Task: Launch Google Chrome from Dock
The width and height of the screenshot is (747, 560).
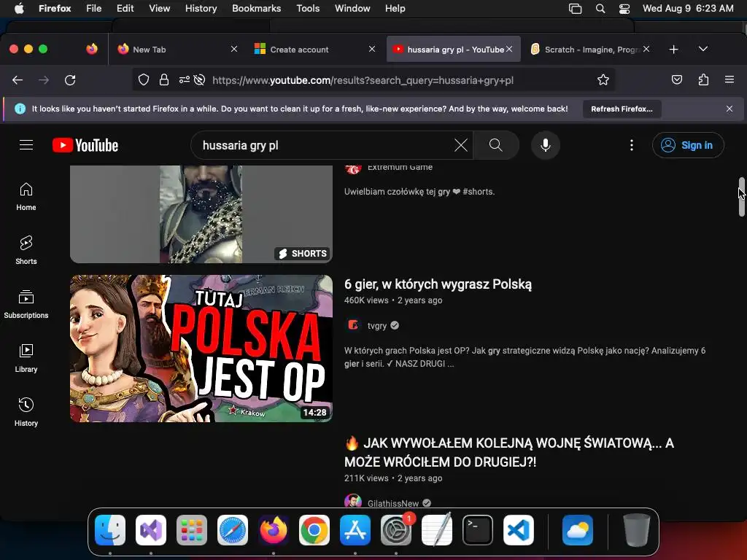Action: pyautogui.click(x=314, y=530)
